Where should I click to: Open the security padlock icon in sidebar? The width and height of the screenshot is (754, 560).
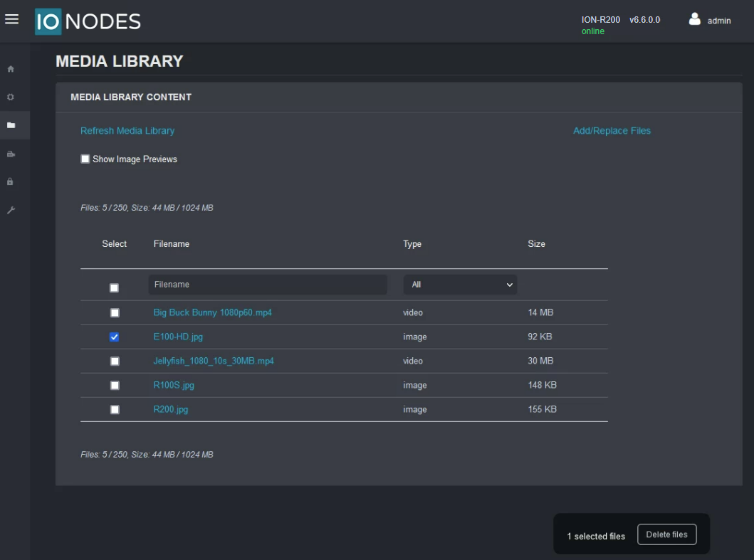pyautogui.click(x=10, y=181)
